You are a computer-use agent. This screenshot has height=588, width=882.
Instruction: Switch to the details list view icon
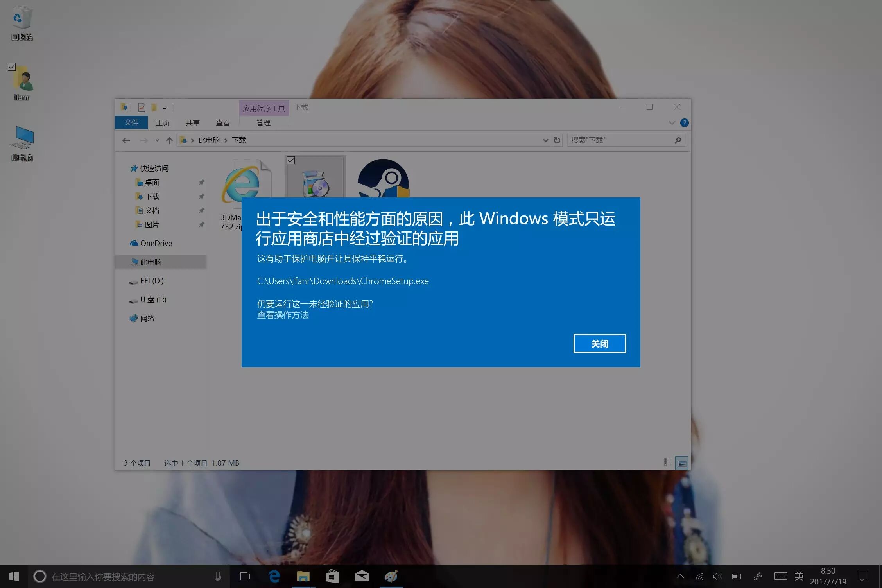(x=668, y=463)
